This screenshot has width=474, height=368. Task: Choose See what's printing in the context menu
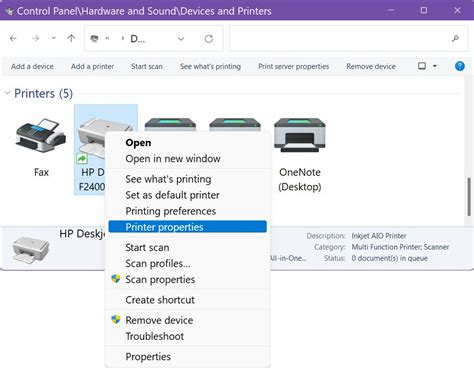(187, 179)
